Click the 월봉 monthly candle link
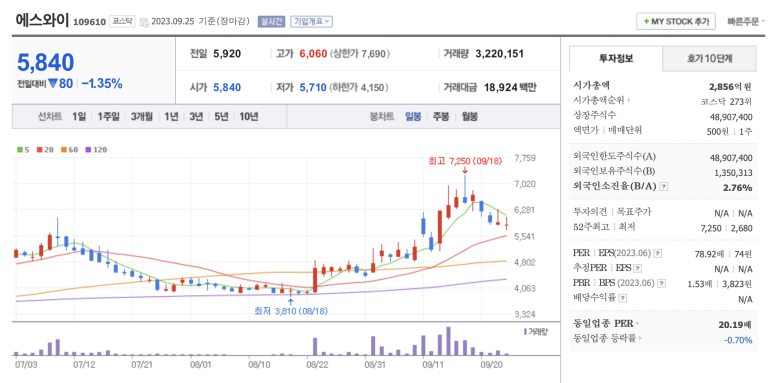The image size is (773, 383). (469, 117)
